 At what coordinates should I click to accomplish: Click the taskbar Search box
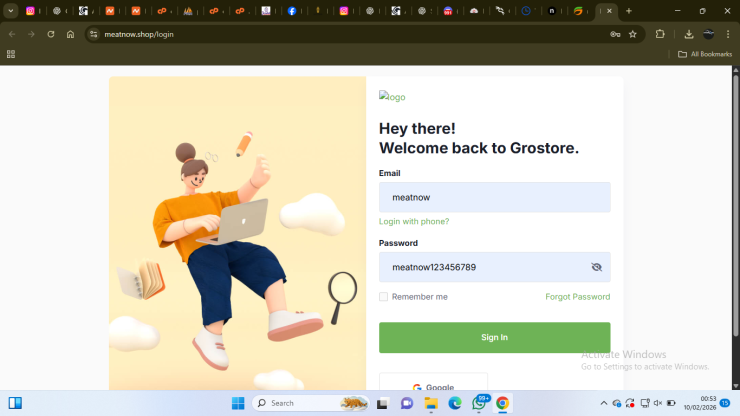pyautogui.click(x=311, y=403)
